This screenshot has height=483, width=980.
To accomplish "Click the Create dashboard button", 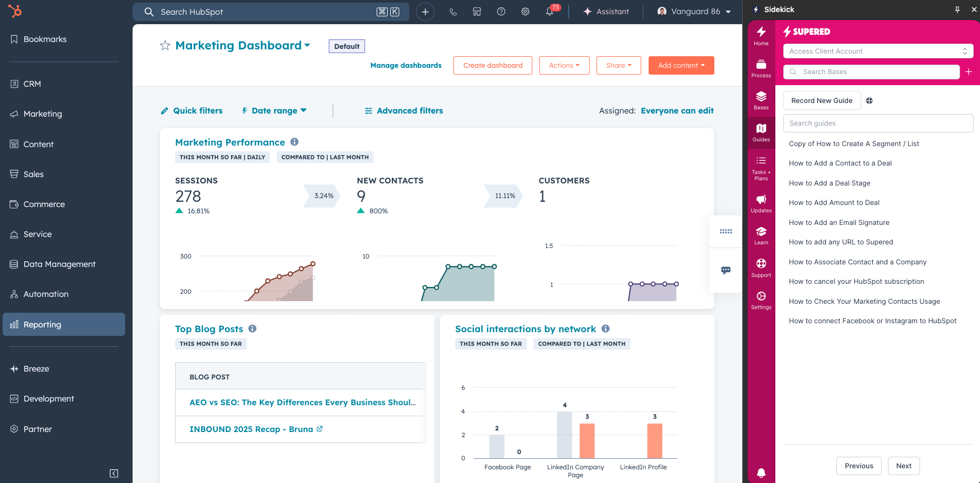I will (492, 65).
